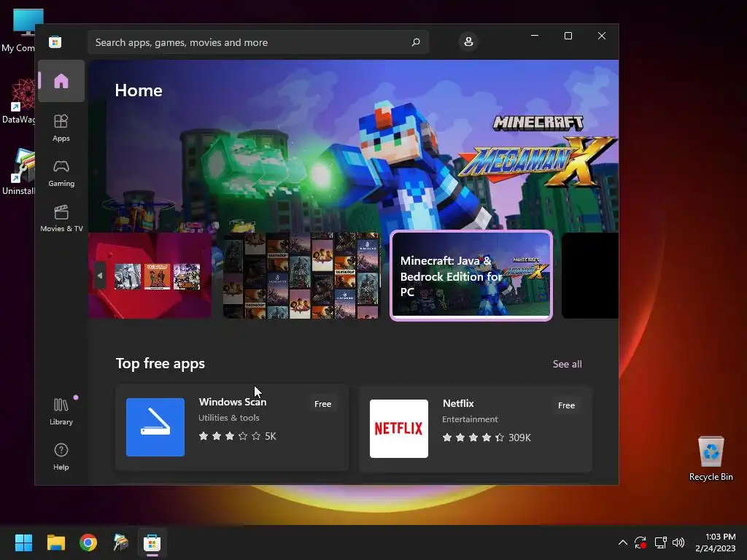Open the Windows Start menu
The height and width of the screenshot is (560, 747).
23,542
